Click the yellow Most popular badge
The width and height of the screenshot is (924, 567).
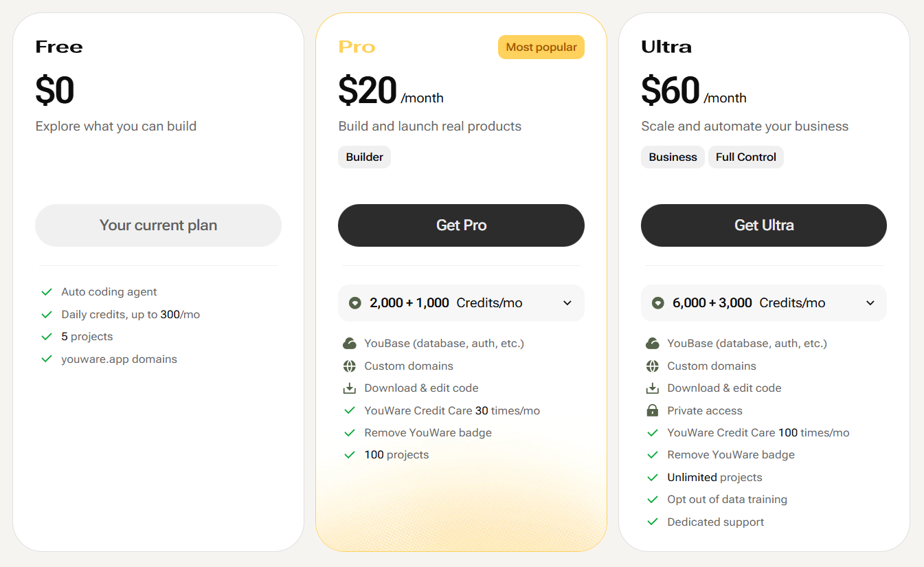point(541,47)
